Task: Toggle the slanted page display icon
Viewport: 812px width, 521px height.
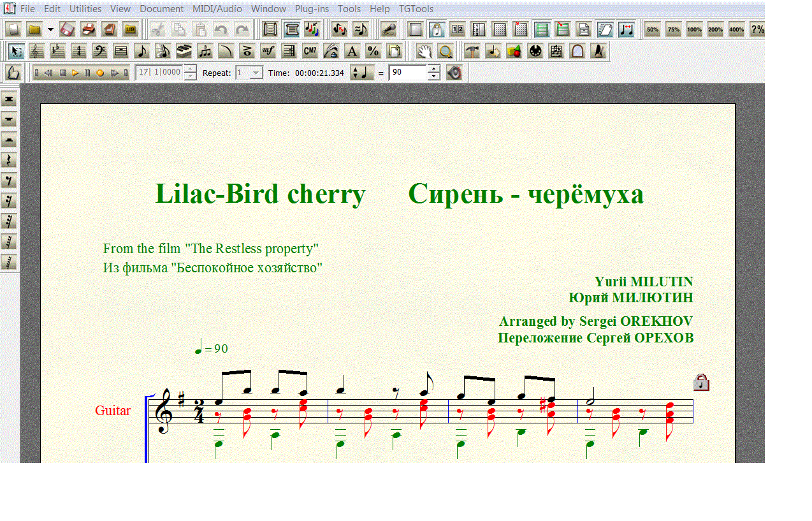Action: pyautogui.click(x=605, y=29)
